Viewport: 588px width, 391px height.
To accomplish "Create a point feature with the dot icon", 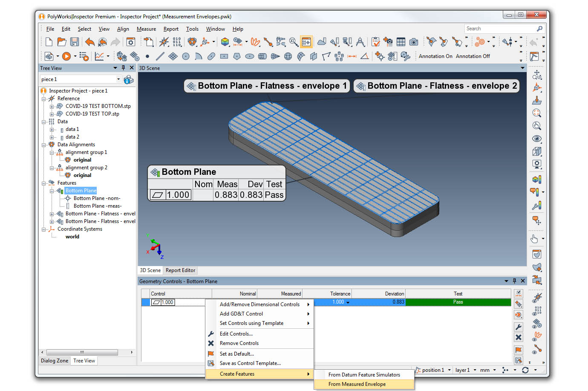I will click(147, 56).
